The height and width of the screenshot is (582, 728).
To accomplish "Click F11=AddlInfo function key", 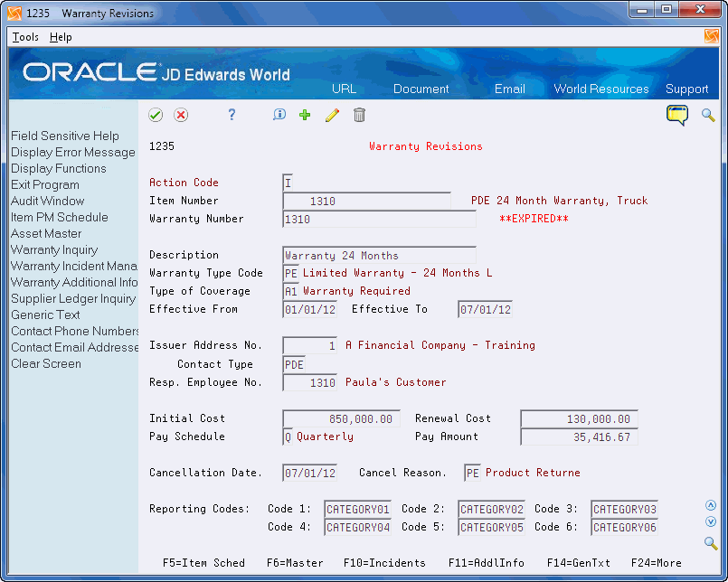I will [x=487, y=563].
